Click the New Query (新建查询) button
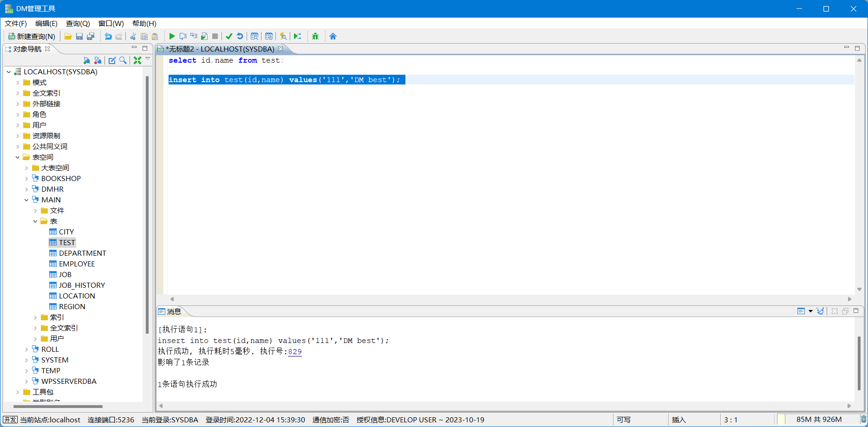 click(x=32, y=36)
